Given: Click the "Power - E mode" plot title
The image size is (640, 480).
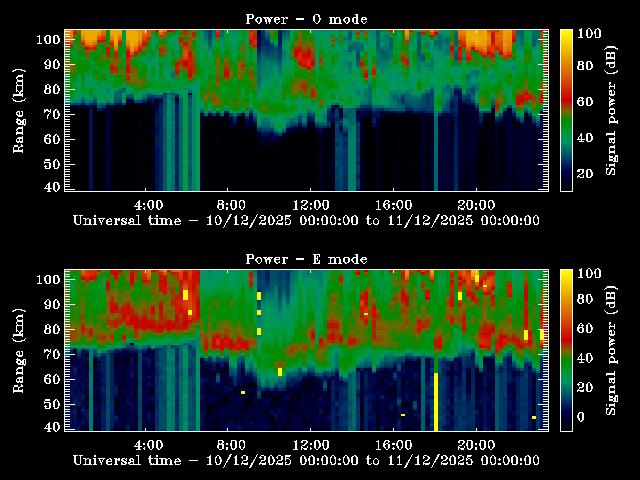Looking at the screenshot, I should (x=306, y=259).
